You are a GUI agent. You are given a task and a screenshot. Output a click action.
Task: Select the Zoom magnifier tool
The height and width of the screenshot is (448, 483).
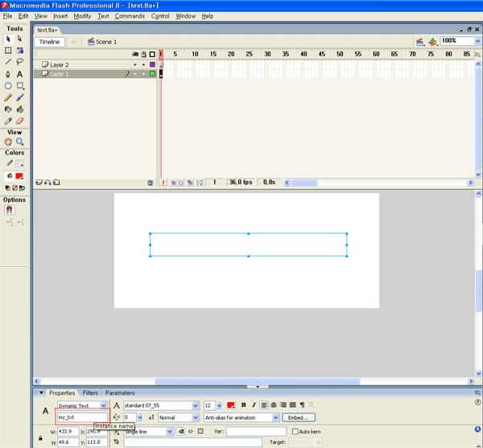pyautogui.click(x=20, y=142)
